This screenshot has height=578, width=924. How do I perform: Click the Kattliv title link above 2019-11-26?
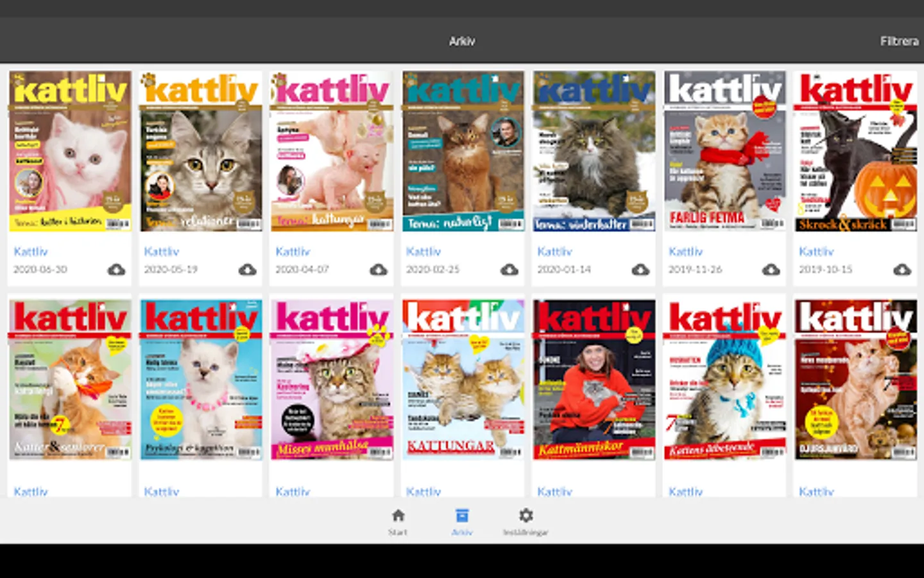pyautogui.click(x=686, y=251)
